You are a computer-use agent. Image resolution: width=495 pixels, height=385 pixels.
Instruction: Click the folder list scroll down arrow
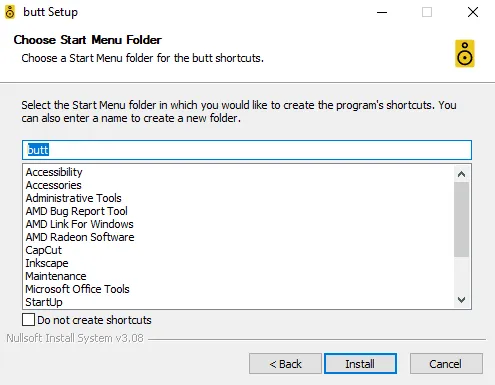tap(461, 299)
